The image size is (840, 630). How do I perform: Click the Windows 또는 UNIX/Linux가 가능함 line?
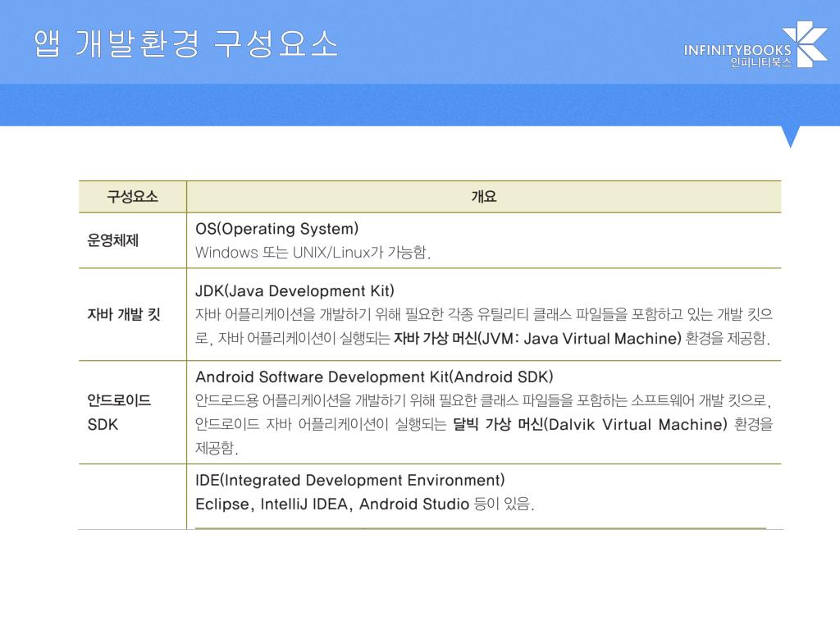[313, 253]
